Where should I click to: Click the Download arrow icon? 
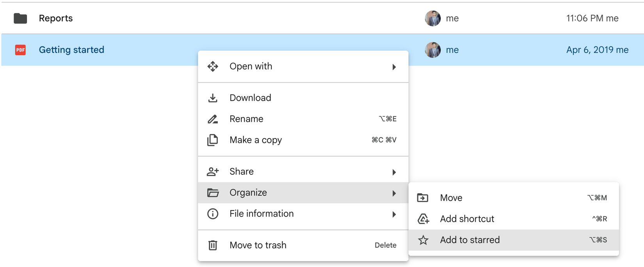tap(213, 98)
